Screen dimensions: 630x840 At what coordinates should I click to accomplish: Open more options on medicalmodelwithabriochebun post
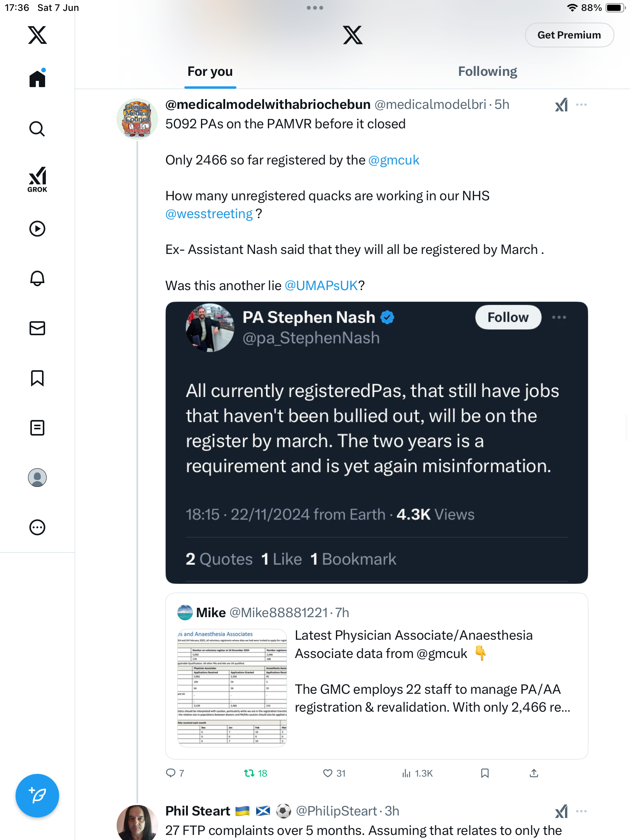(x=581, y=105)
